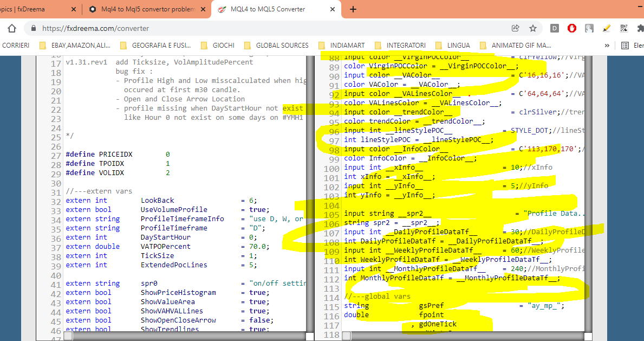The image size is (644, 341).
Task: Close the fxDreema topics tab
Action: 74,9
